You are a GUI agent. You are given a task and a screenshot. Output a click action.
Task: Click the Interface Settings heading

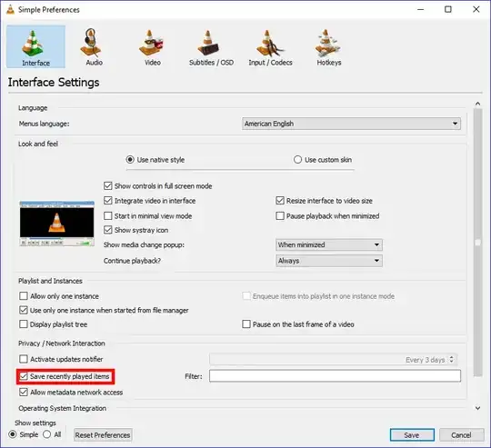pyautogui.click(x=54, y=83)
